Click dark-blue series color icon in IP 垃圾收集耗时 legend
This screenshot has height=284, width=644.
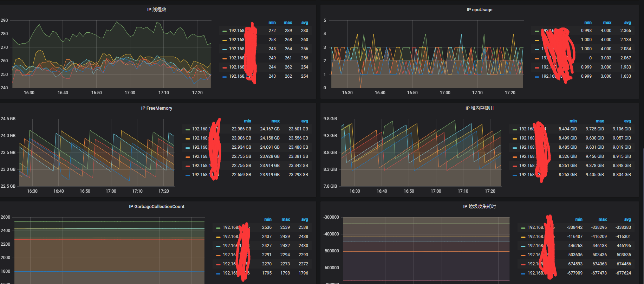pos(523,273)
